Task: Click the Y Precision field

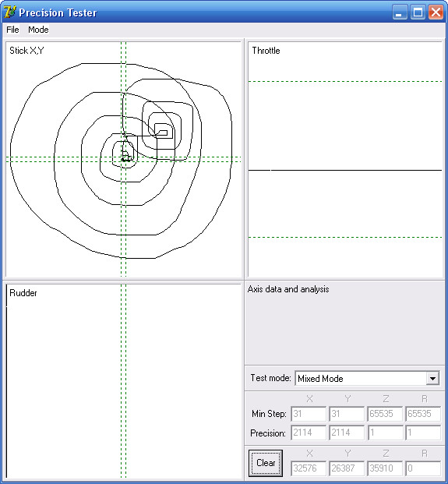Action: tap(347, 433)
